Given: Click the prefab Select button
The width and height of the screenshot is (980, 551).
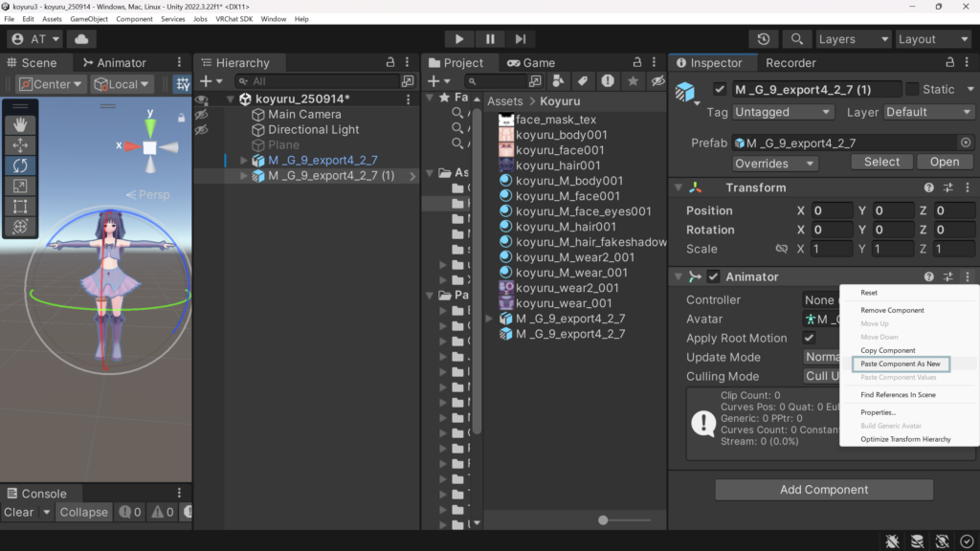Looking at the screenshot, I should pos(881,162).
